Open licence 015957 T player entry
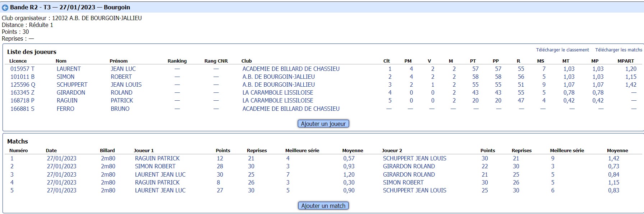 pos(22,69)
